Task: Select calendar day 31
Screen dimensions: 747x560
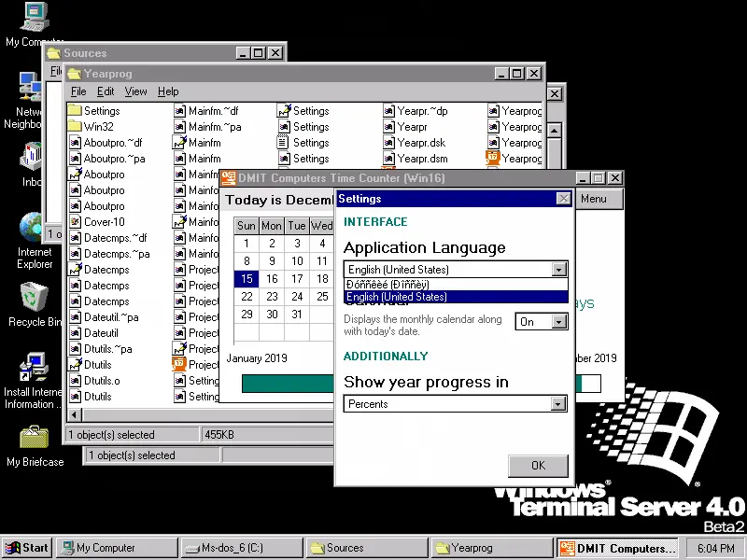Action: 297,315
